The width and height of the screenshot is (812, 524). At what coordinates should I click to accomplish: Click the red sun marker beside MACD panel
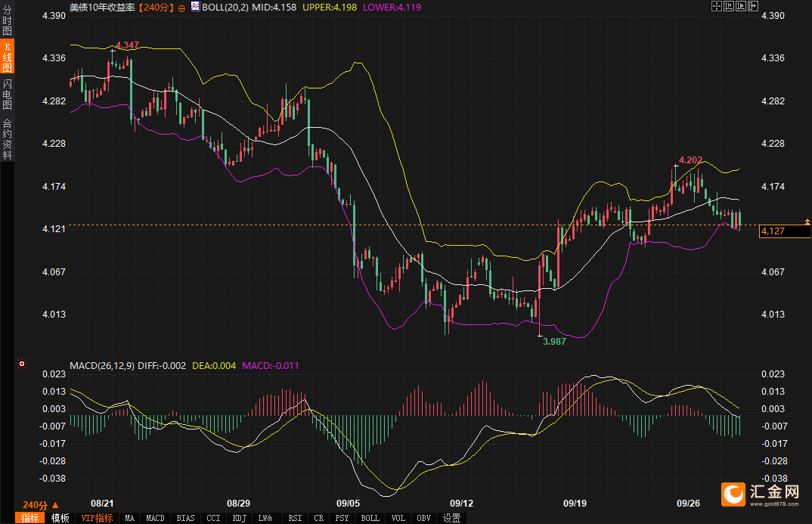click(x=22, y=364)
